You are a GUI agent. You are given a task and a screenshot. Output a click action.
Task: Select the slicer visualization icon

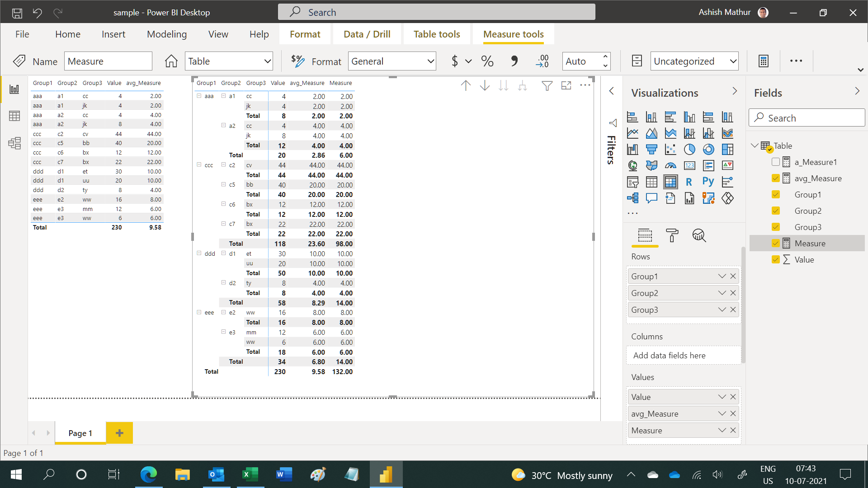point(633,182)
